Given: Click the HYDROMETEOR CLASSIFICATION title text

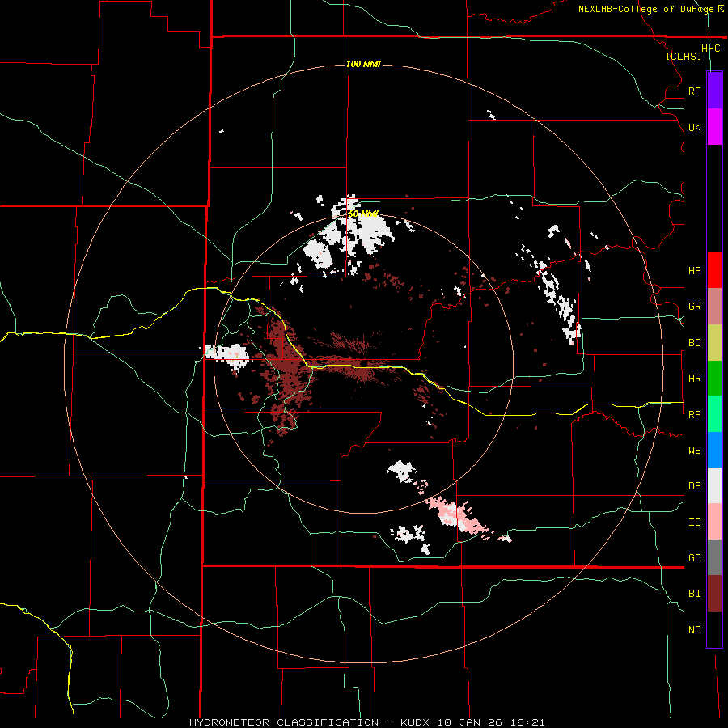Looking at the screenshot, I should 284,722.
